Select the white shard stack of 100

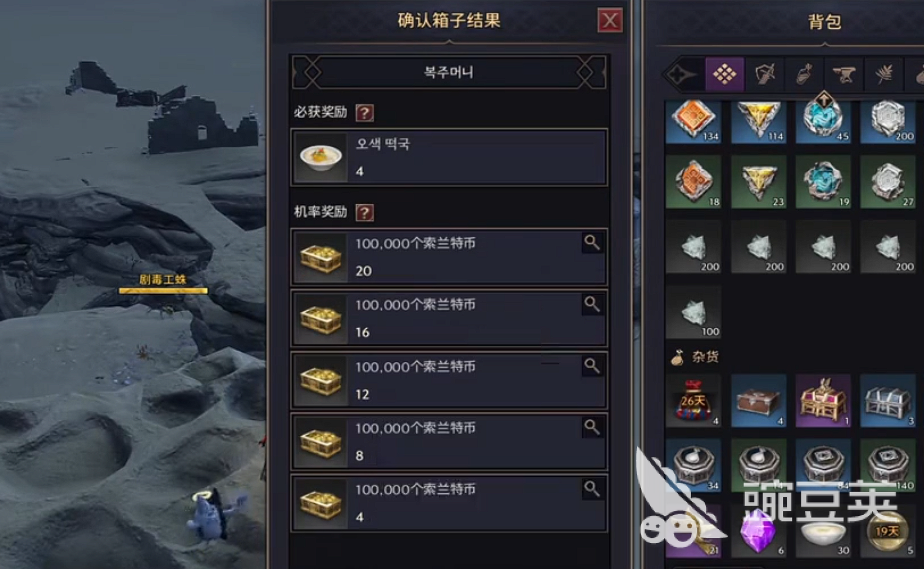[x=693, y=312]
